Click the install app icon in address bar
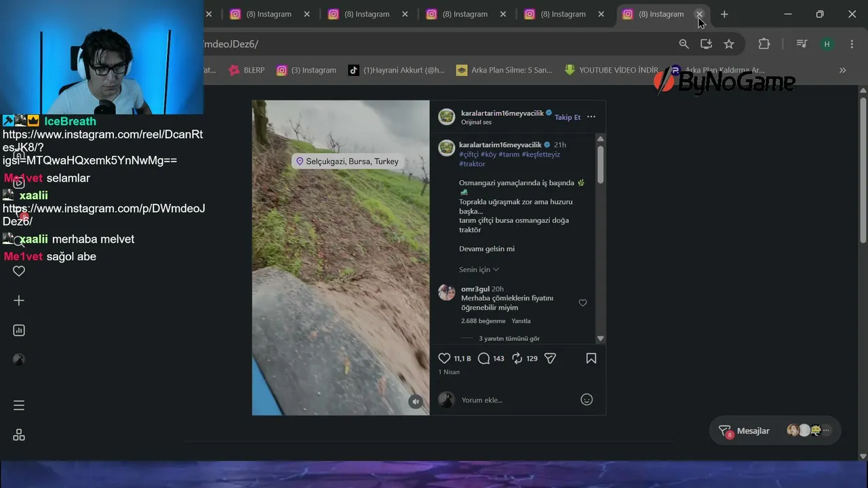The height and width of the screenshot is (488, 868). coord(706,44)
